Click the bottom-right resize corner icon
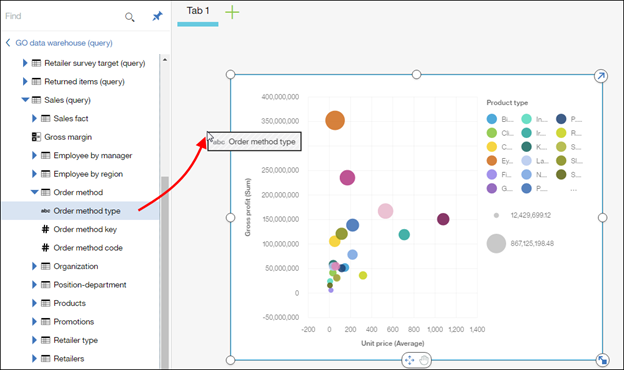 point(602,360)
